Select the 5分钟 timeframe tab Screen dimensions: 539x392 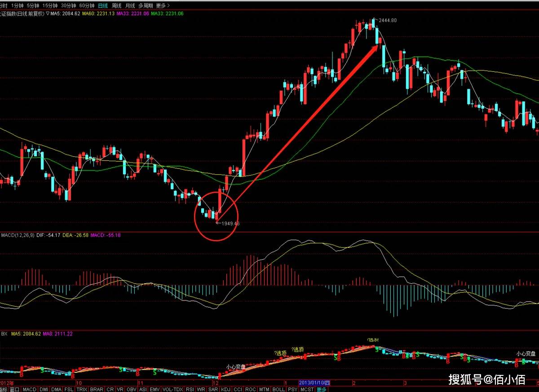tap(33, 6)
